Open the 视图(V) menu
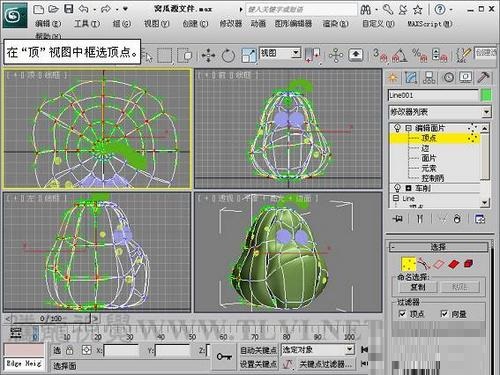Image resolution: width=500 pixels, height=375 pixels. [157, 24]
